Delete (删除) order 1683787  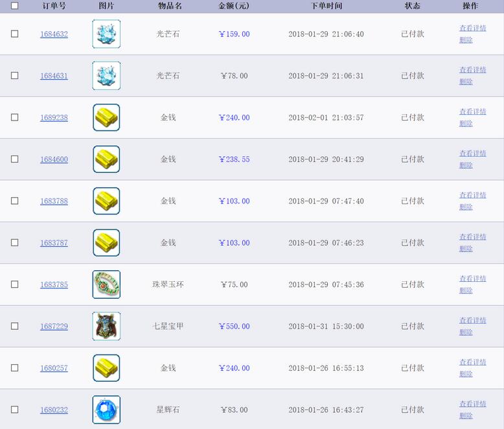[x=466, y=249]
